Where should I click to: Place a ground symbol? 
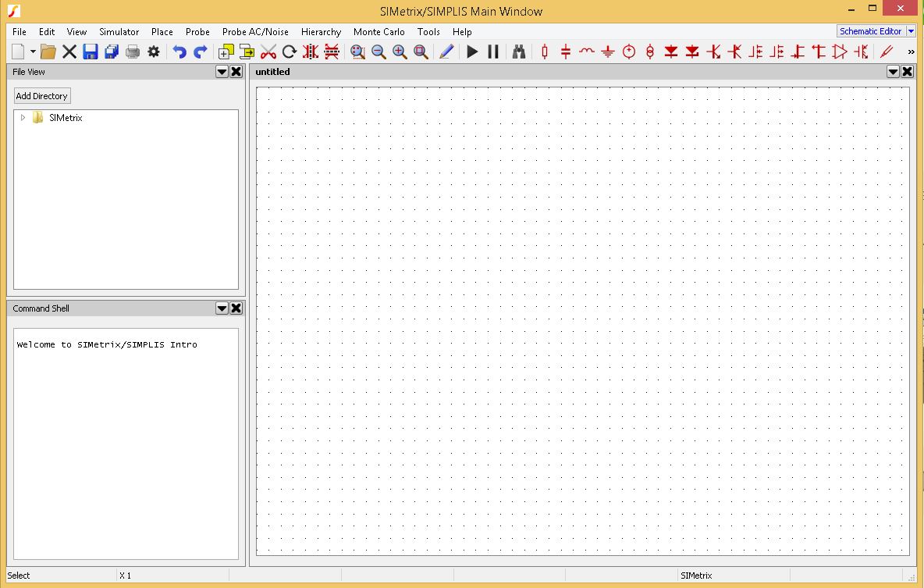pos(608,52)
